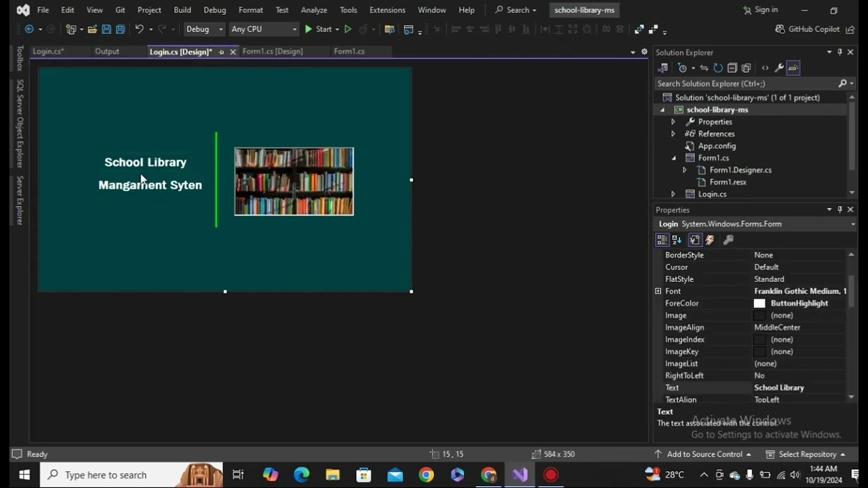Toggle Categorized view in Properties panel
Image resolution: width=868 pixels, height=488 pixels.
tap(663, 240)
